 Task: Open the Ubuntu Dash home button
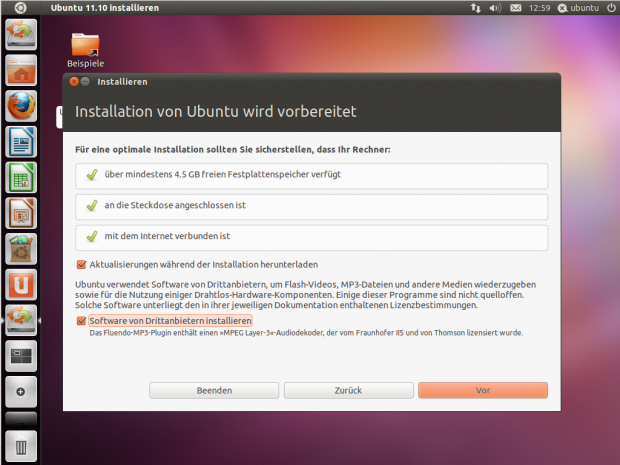click(x=20, y=8)
